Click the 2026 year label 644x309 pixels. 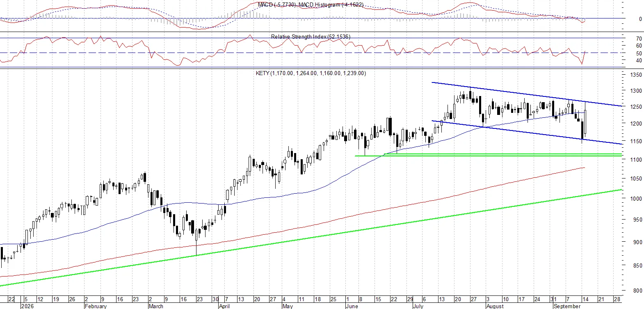(x=27, y=306)
